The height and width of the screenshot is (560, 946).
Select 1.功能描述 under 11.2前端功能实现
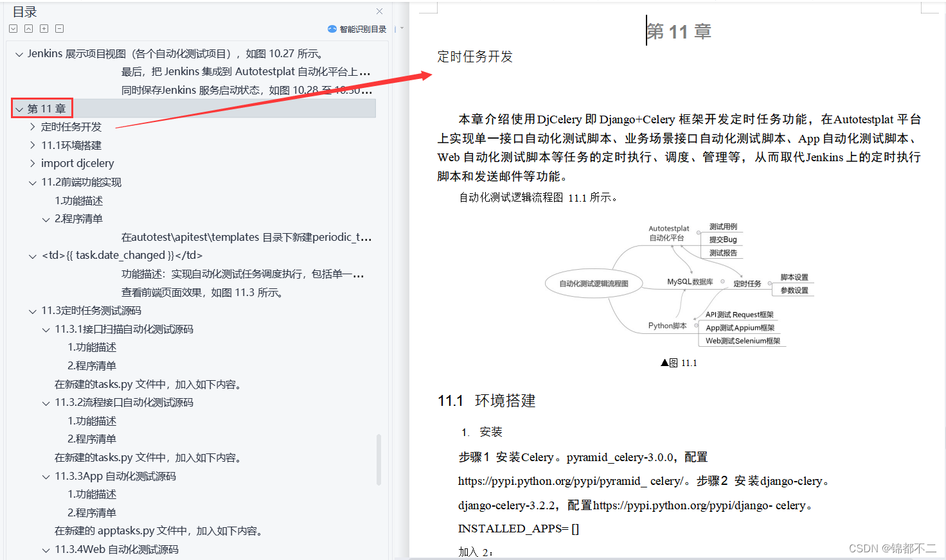[x=79, y=200]
